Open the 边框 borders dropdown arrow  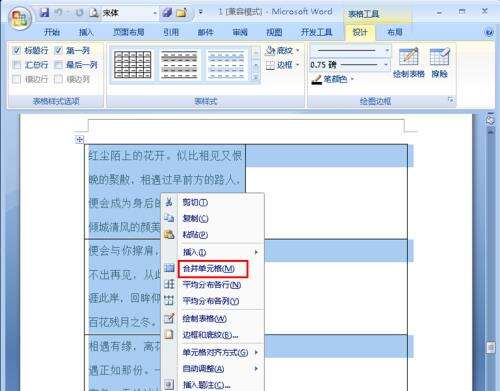tap(298, 65)
